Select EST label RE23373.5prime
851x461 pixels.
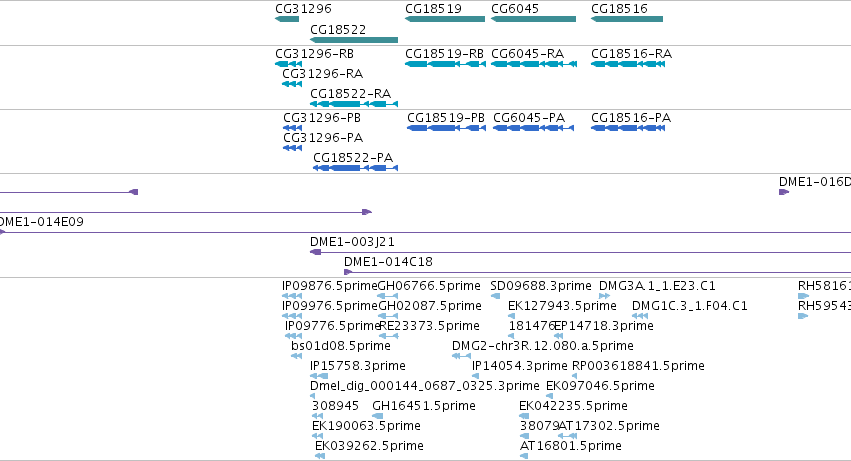click(x=429, y=326)
